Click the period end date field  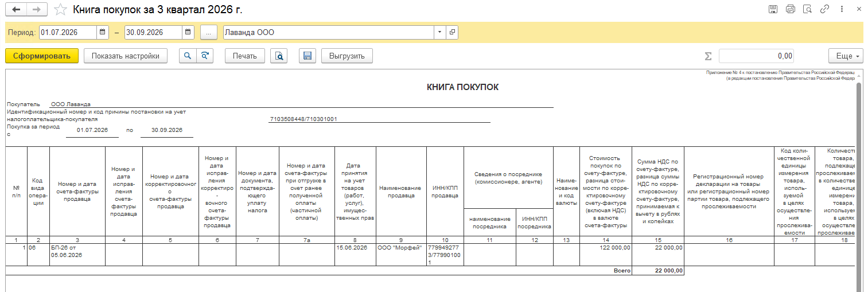(153, 33)
